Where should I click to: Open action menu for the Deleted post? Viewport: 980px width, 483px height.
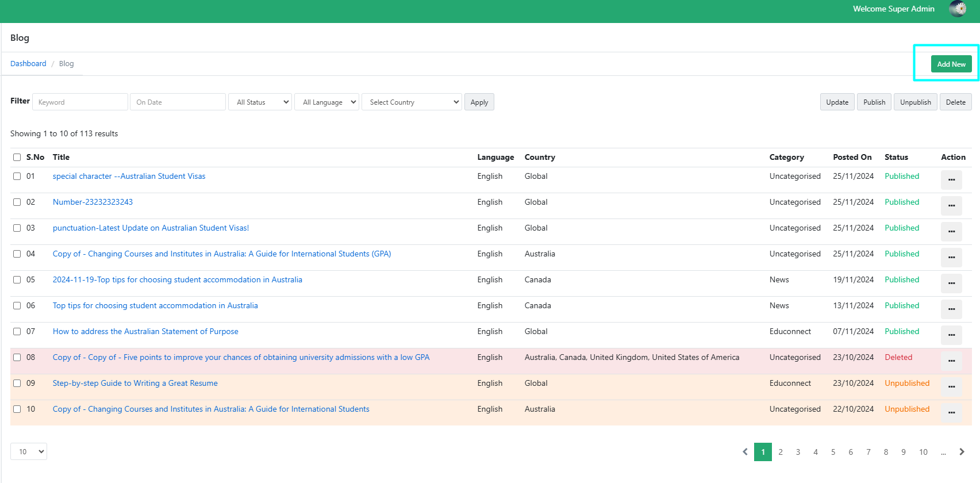pos(951,361)
